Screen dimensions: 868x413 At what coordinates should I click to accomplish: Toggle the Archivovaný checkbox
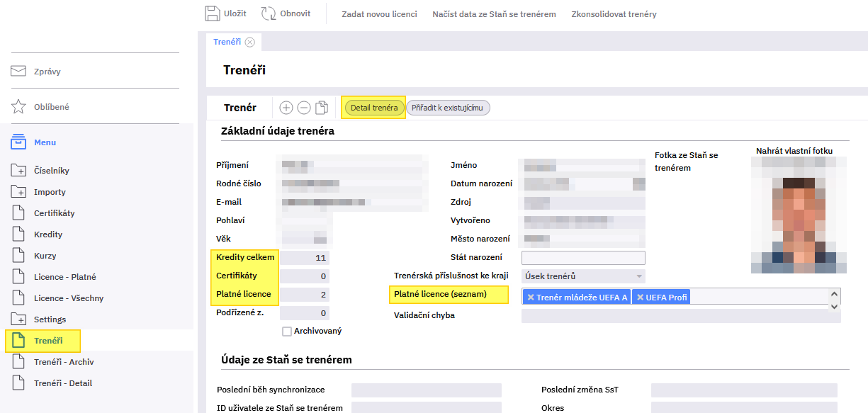[x=287, y=332]
